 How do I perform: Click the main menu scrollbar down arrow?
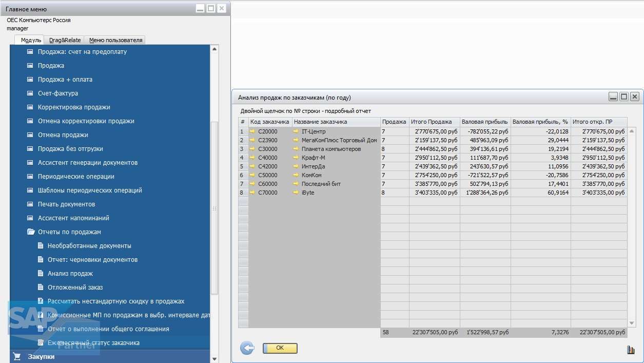(214, 359)
